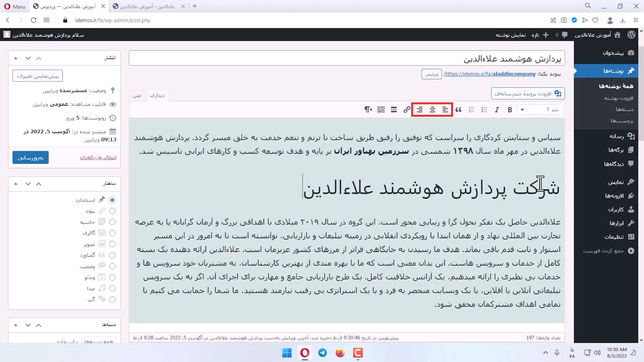Viewport: 644px width, 362px height.
Task: Move انتشار panel up
Action: 39,58
